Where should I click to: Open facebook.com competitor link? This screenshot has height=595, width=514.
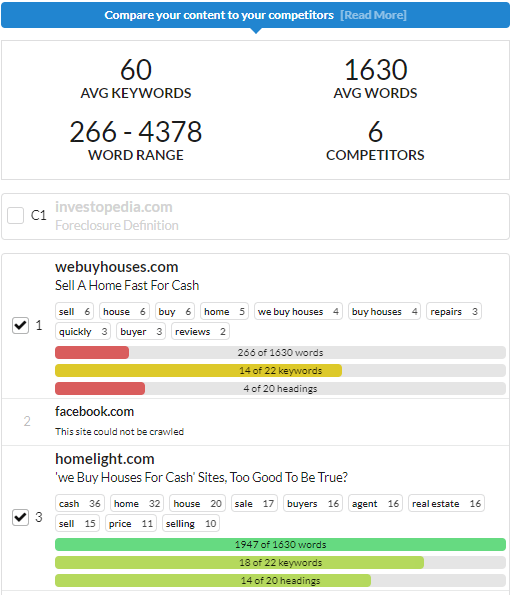click(x=94, y=411)
